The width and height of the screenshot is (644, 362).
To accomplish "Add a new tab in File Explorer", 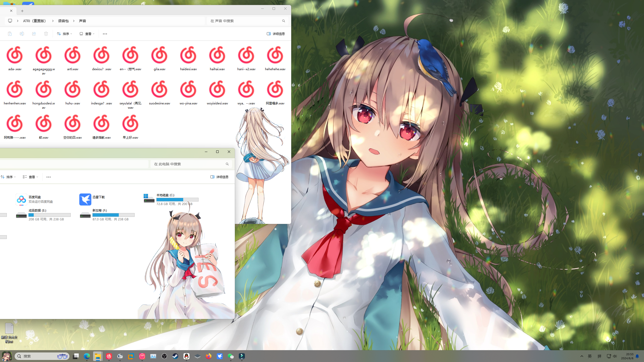I will tap(22, 11).
